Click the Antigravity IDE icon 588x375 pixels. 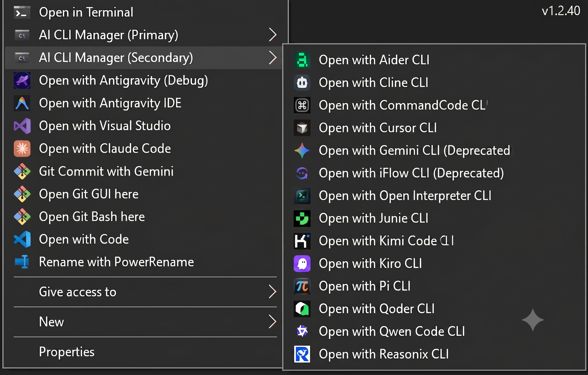[x=22, y=103]
